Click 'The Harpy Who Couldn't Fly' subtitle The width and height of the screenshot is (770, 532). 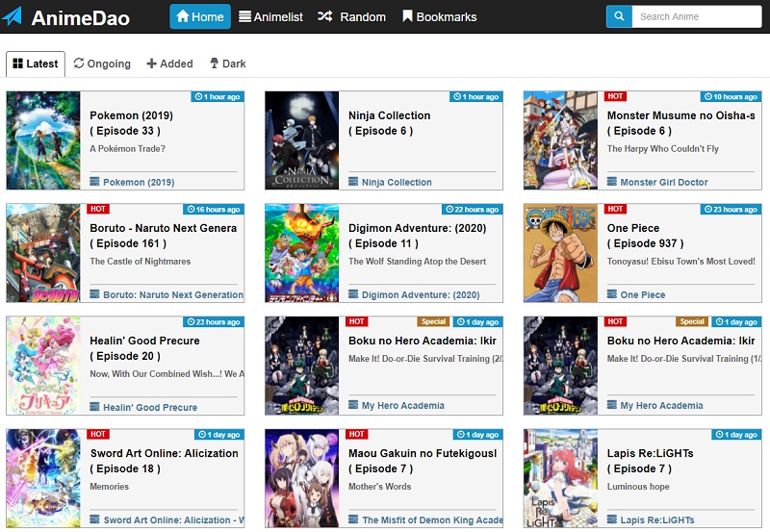click(x=663, y=149)
